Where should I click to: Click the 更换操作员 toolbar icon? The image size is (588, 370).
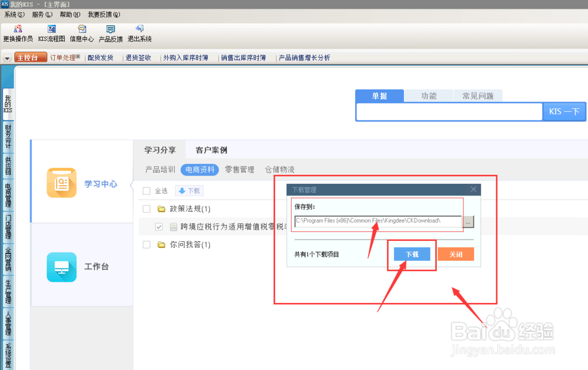point(18,29)
